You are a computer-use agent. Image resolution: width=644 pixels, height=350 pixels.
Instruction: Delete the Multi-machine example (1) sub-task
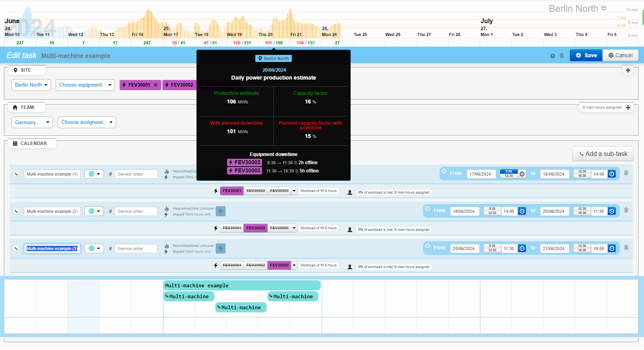pos(626,173)
